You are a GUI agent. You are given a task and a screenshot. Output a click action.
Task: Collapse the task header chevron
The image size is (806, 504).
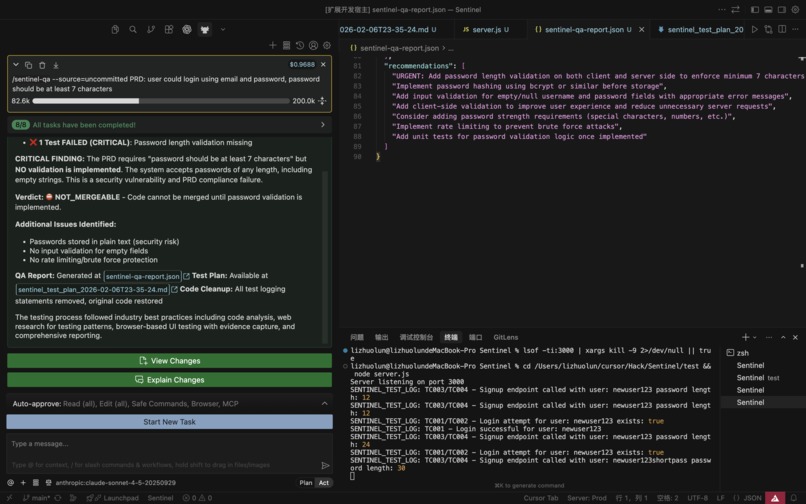16,65
